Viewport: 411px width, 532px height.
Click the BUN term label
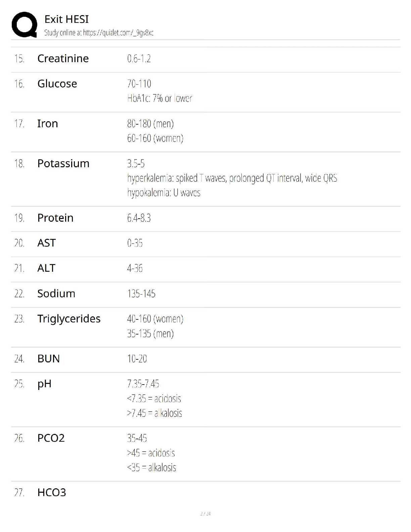(49, 359)
